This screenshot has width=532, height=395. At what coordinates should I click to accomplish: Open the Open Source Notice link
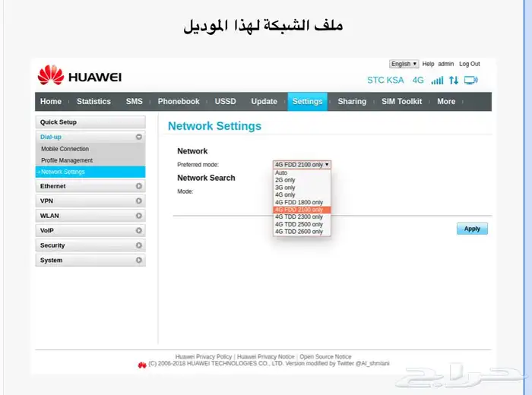325,357
